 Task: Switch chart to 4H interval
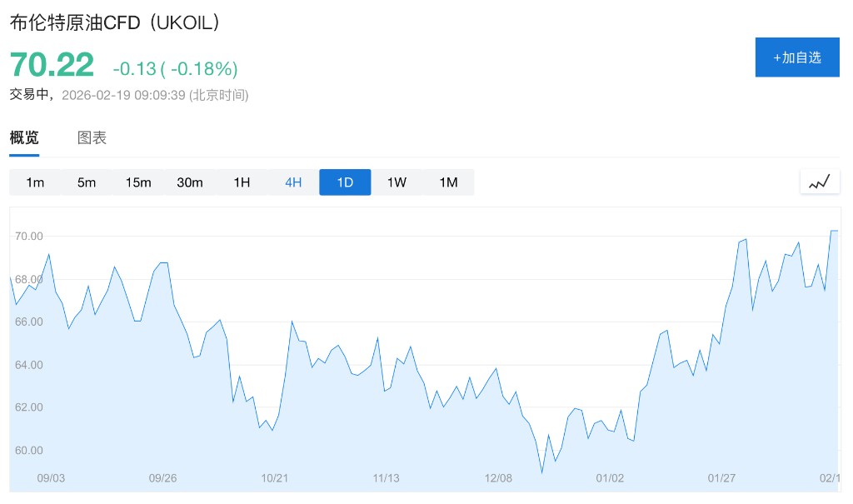[293, 182]
